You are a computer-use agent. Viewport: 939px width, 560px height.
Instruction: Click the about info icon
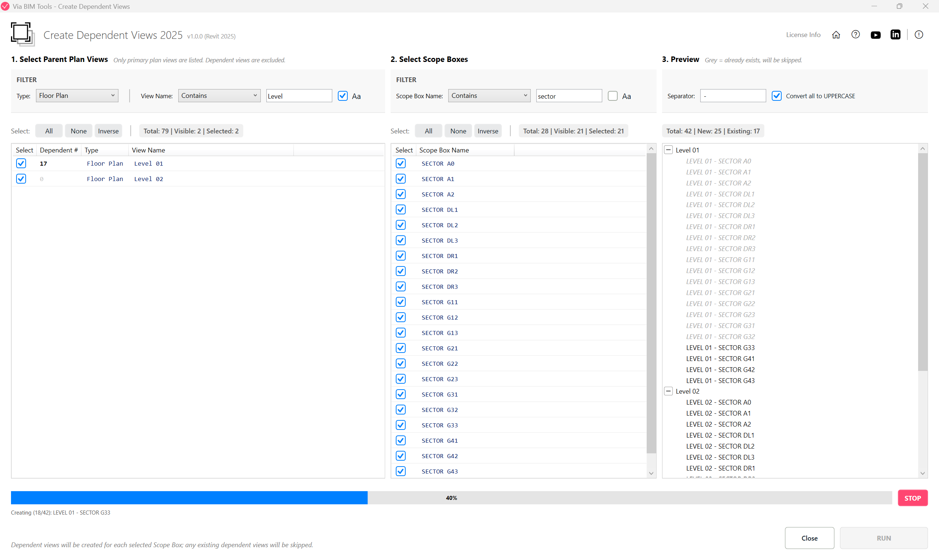(x=918, y=35)
